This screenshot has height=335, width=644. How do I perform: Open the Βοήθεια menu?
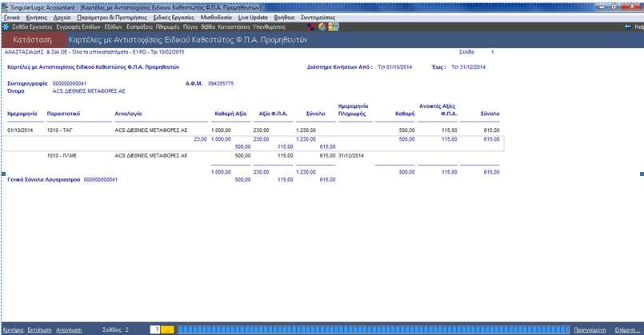(x=284, y=18)
